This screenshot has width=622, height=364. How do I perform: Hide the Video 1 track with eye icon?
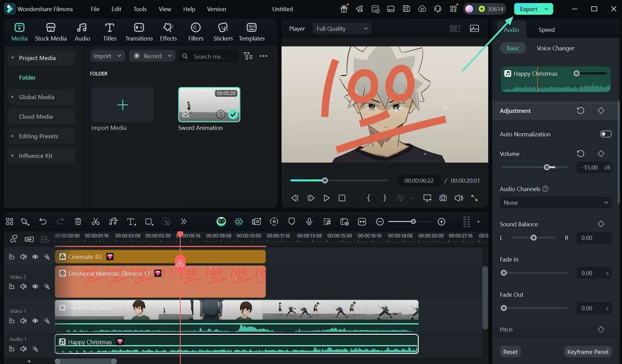35,321
